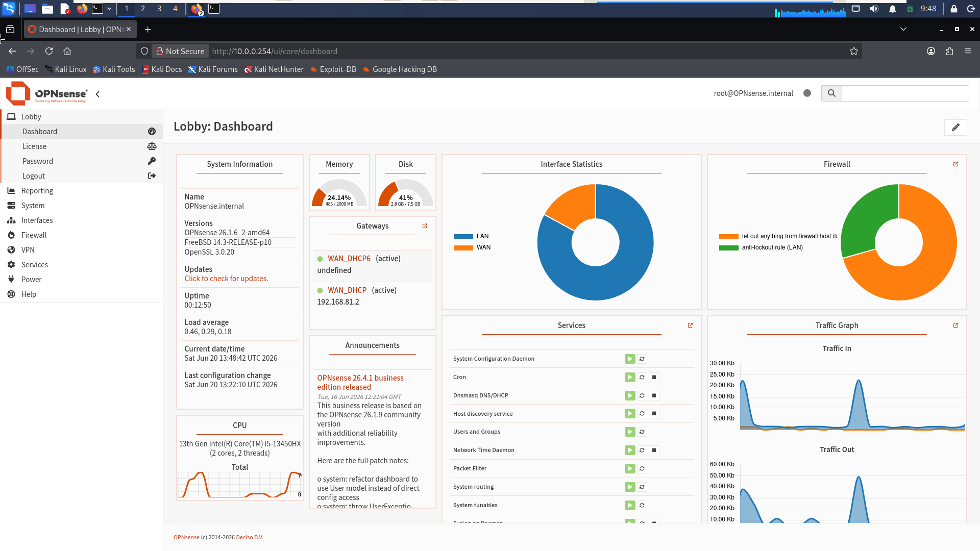Viewport: 980px width, 551px height.
Task: Toggle anti-lockout rule legend in Firewall chart
Action: coord(761,247)
